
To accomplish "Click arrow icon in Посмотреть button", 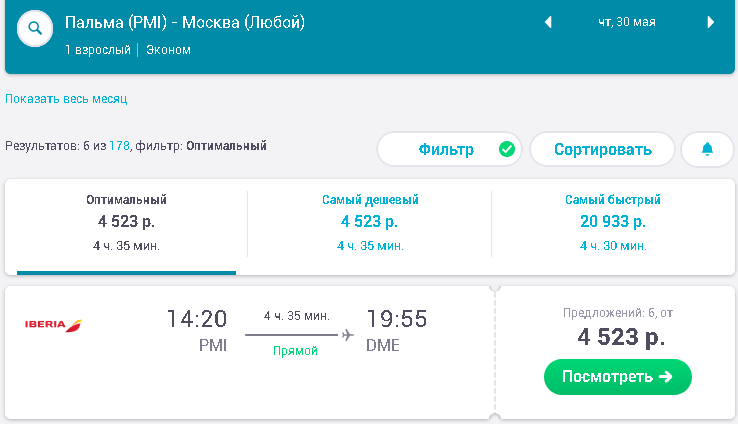I will click(666, 376).
